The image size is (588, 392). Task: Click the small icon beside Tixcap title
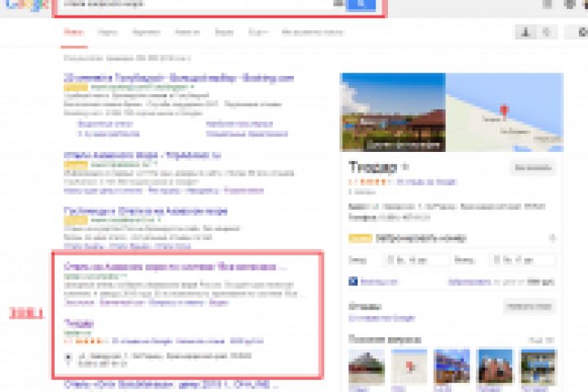coord(405,166)
